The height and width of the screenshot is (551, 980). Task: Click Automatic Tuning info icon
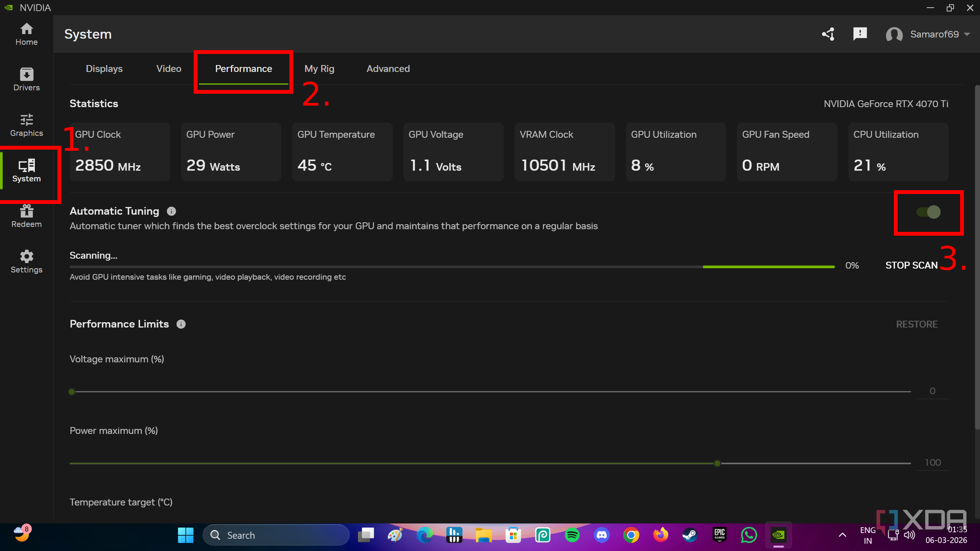click(171, 211)
